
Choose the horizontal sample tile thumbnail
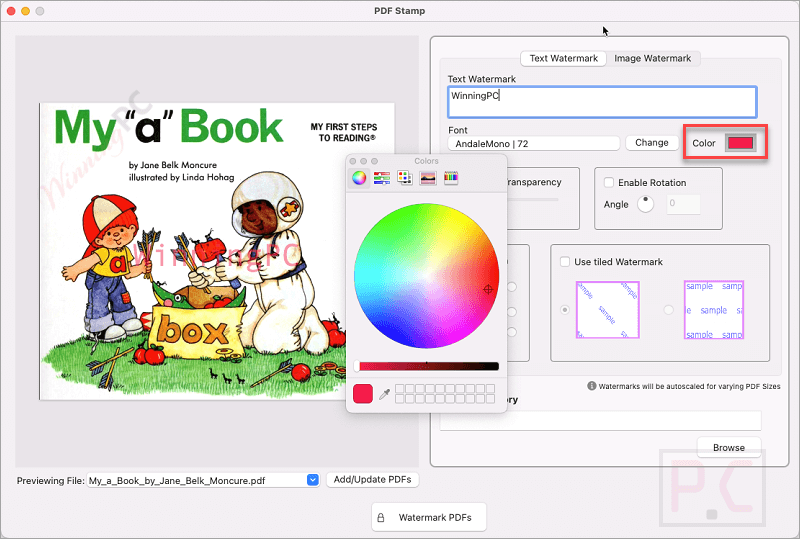coord(714,310)
